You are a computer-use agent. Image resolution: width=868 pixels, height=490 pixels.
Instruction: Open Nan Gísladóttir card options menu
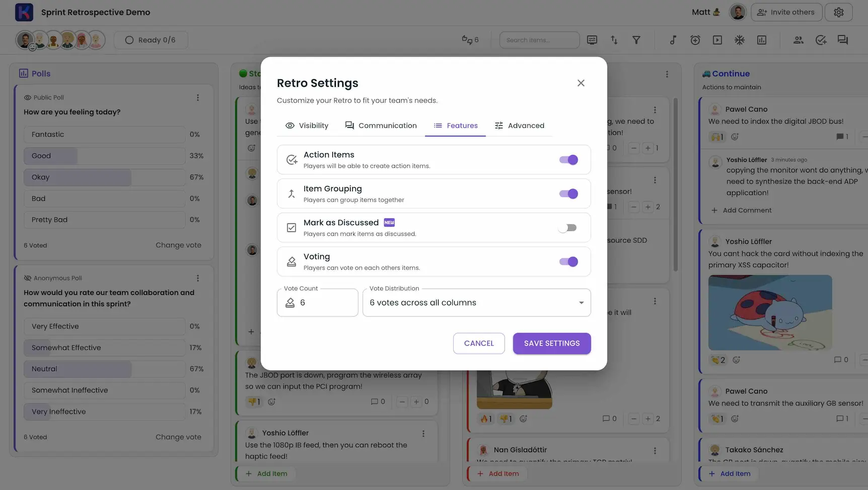(x=655, y=451)
